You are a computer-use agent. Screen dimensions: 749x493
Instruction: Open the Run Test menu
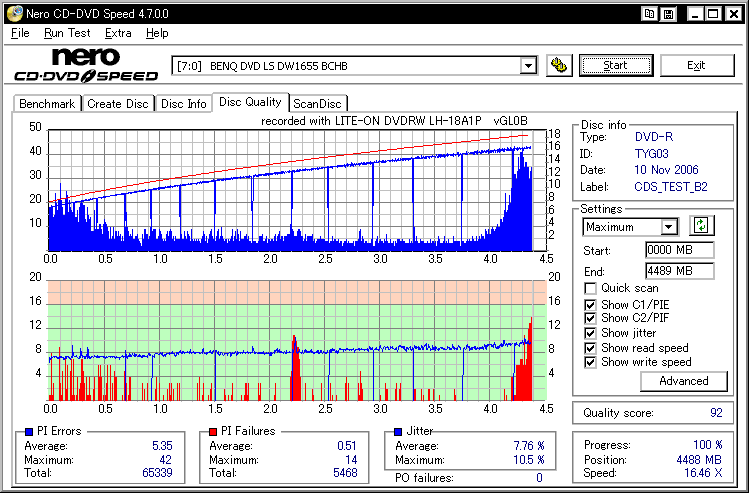(67, 33)
